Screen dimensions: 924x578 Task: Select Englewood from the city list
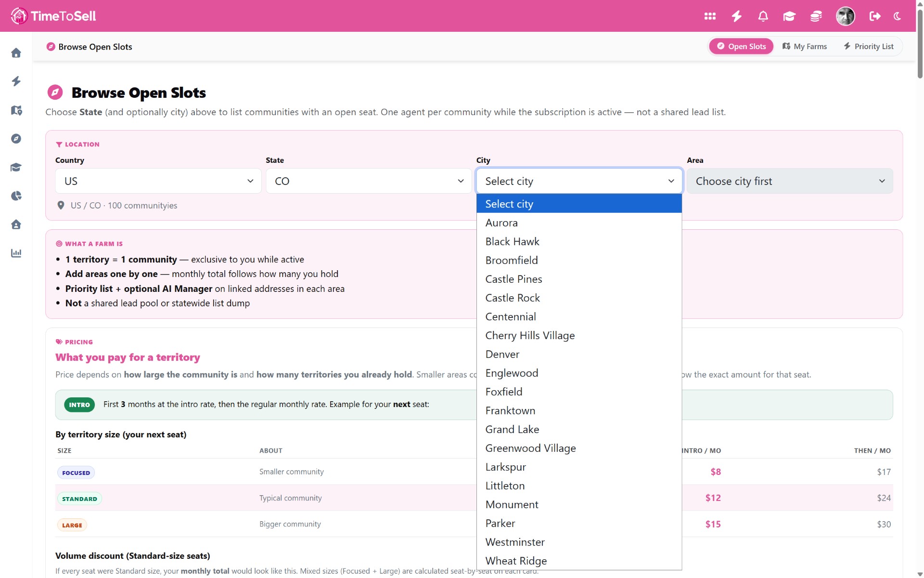tap(579, 373)
